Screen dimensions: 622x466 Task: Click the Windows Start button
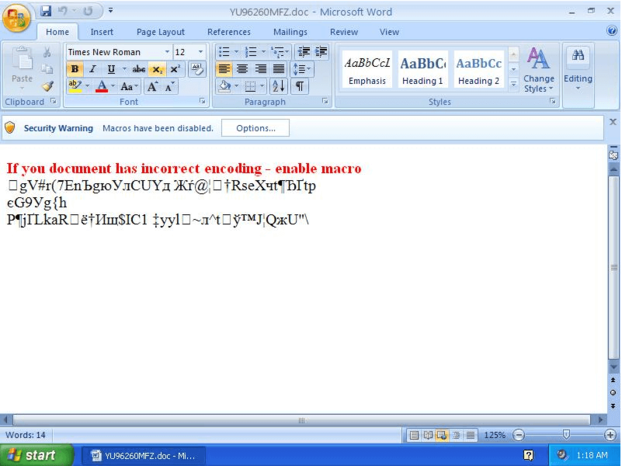point(36,456)
